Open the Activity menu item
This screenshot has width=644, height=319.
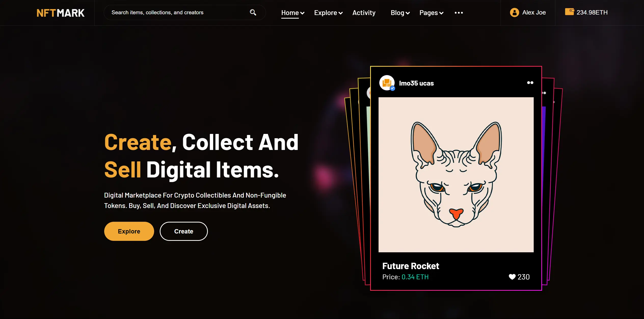point(364,13)
